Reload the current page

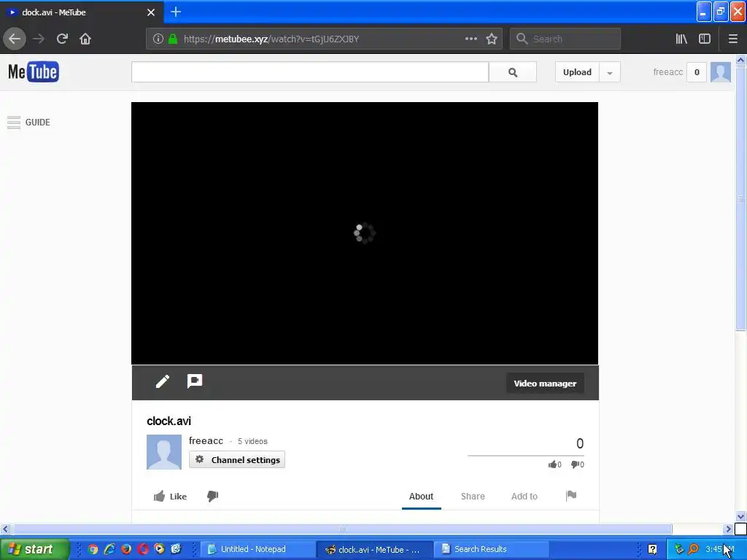[x=62, y=39]
